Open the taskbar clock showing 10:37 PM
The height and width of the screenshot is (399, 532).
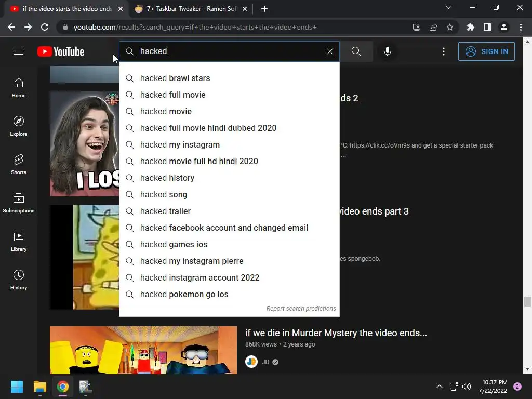click(x=493, y=387)
